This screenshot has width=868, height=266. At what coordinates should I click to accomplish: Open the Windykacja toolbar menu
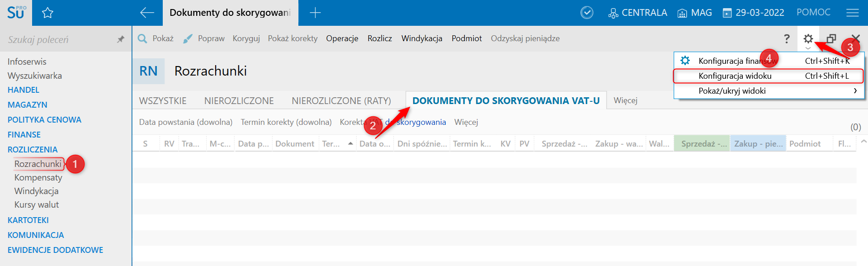(422, 38)
